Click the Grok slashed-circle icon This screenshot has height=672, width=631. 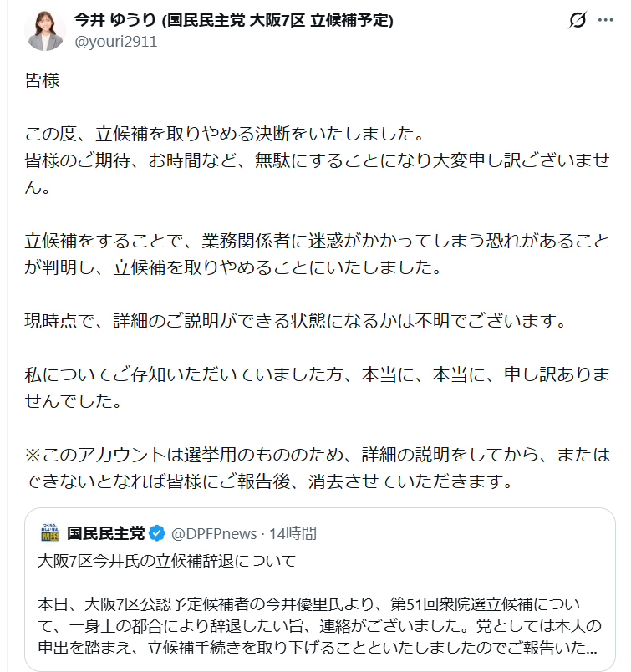click(577, 21)
